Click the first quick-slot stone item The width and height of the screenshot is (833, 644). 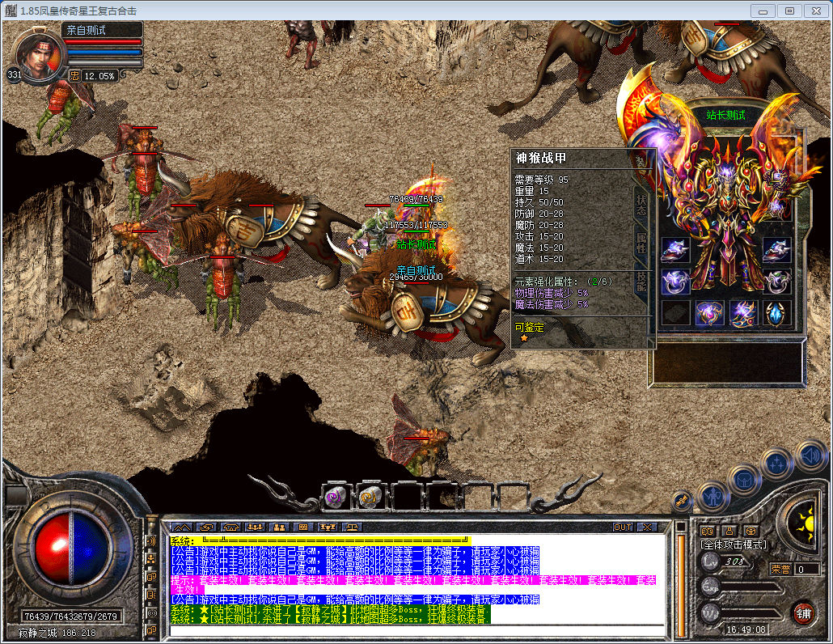coord(335,498)
